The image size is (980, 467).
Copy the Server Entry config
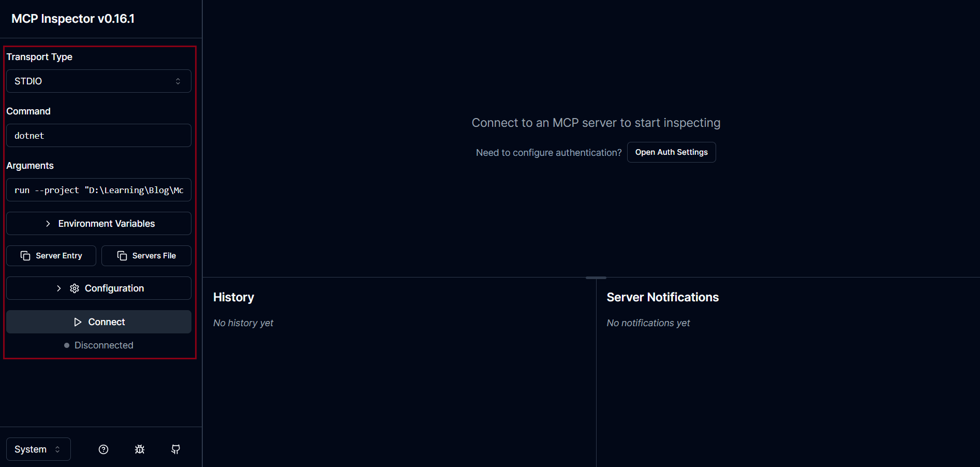point(51,256)
